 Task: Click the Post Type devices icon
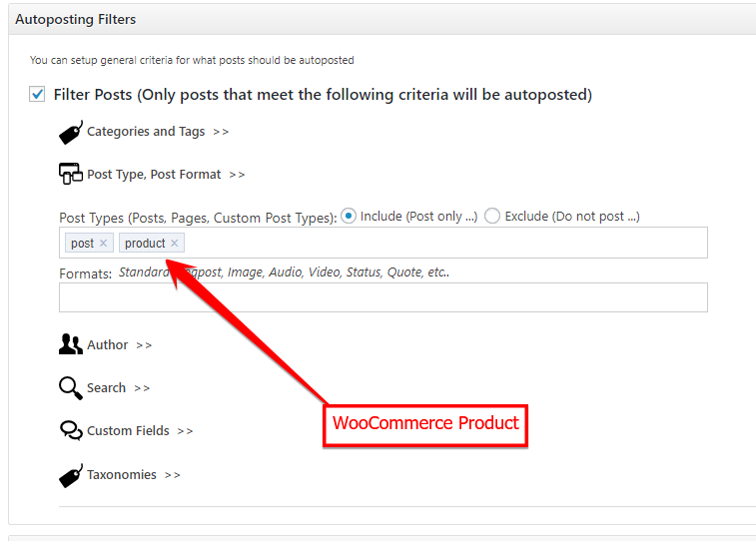71,174
